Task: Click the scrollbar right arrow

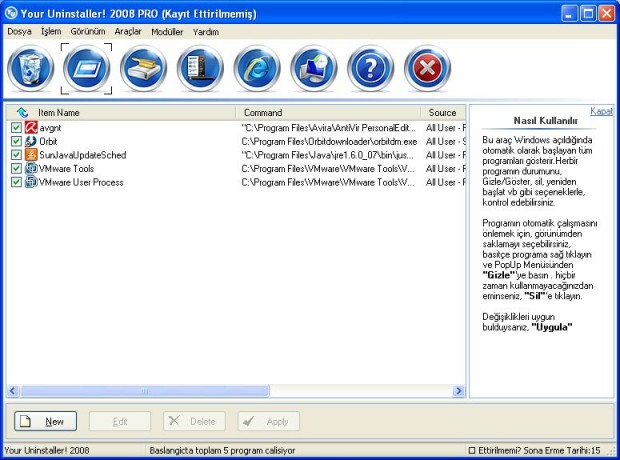Action: point(459,391)
